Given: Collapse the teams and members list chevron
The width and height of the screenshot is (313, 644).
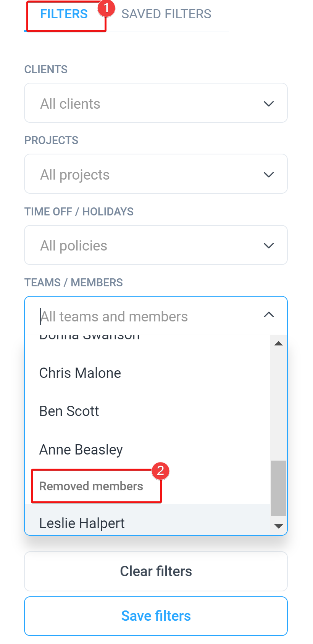Looking at the screenshot, I should pos(269,315).
